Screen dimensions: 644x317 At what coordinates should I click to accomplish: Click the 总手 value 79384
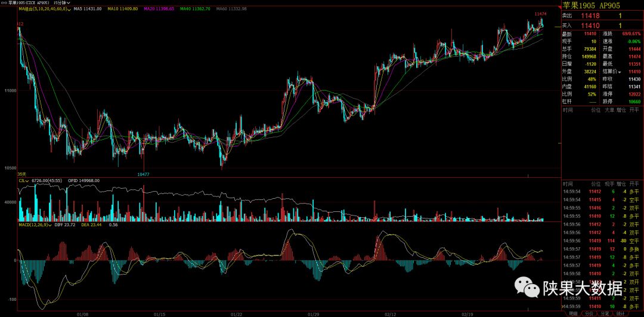(x=590, y=48)
